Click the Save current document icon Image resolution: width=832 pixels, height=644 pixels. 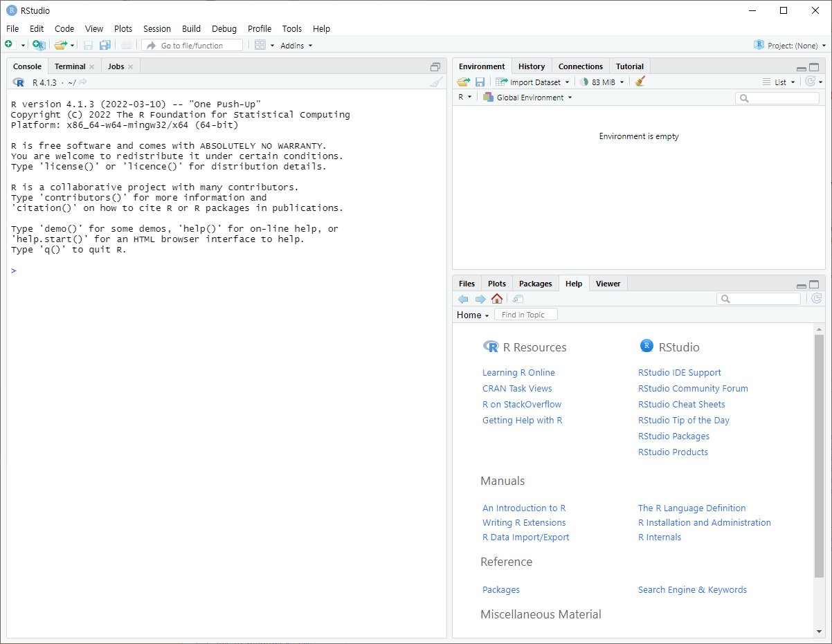click(x=88, y=45)
